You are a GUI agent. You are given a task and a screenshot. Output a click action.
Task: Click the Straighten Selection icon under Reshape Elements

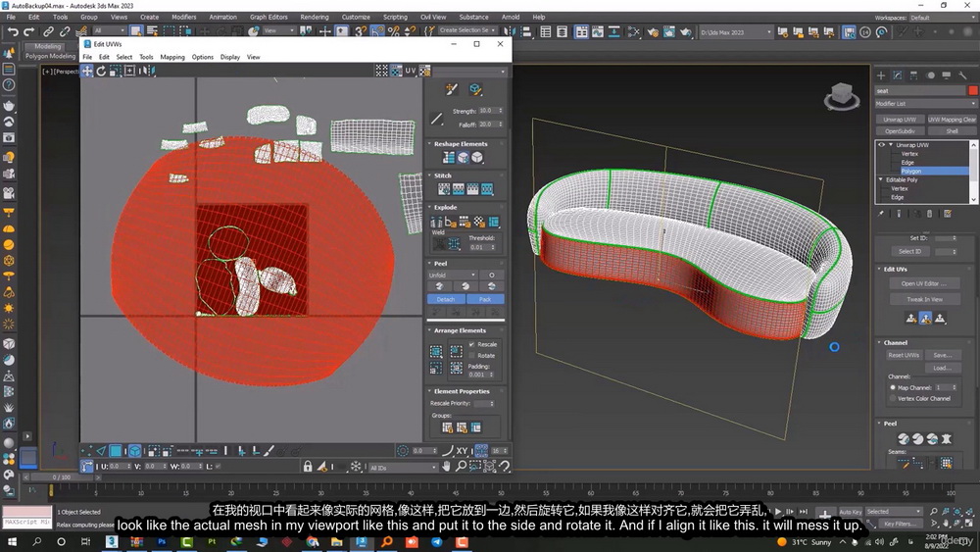coord(449,158)
